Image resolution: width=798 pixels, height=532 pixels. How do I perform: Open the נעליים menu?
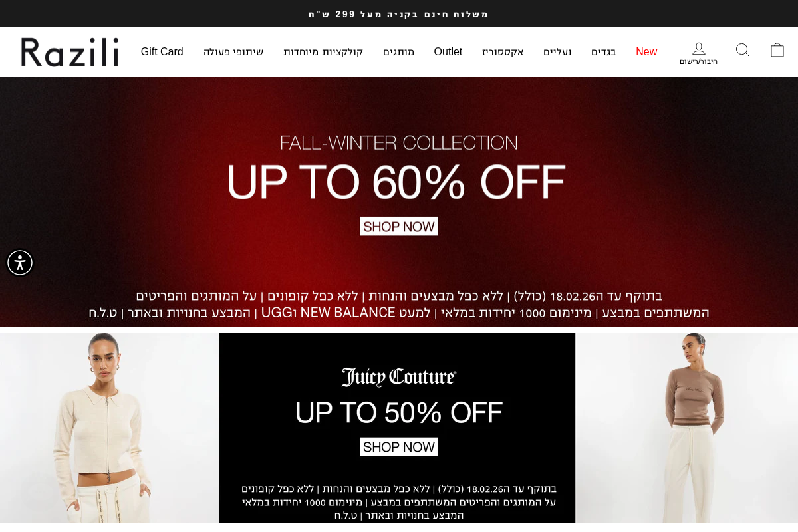[557, 52]
